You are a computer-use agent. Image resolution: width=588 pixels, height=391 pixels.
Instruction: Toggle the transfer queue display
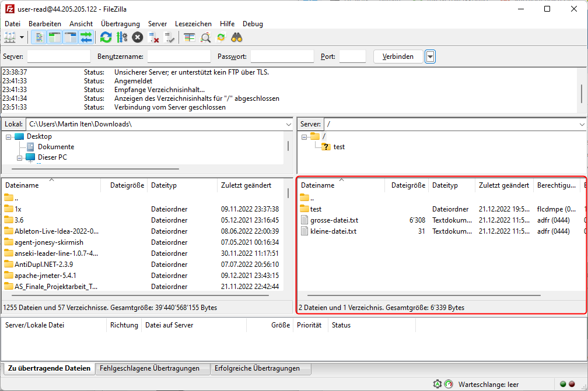pyautogui.click(x=86, y=38)
